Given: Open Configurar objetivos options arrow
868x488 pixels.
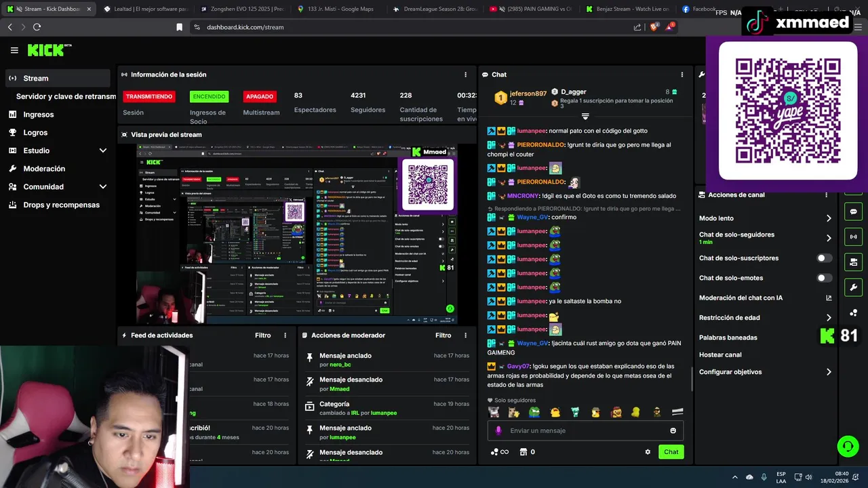Looking at the screenshot, I should click(x=828, y=372).
